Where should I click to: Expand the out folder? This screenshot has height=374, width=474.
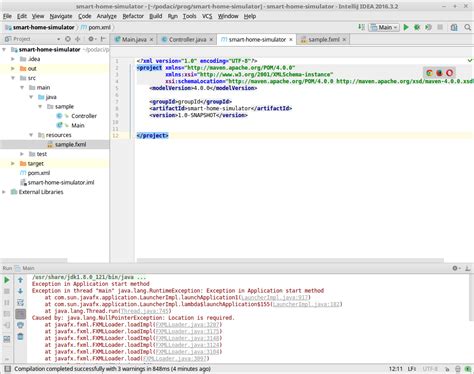pyautogui.click(x=13, y=69)
